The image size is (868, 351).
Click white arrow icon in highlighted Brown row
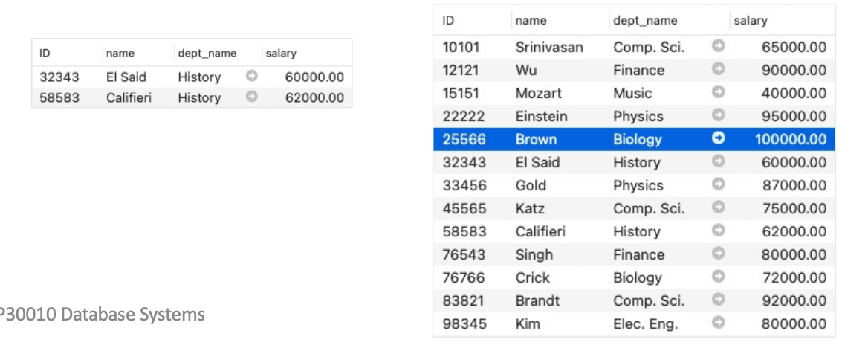[x=718, y=139]
